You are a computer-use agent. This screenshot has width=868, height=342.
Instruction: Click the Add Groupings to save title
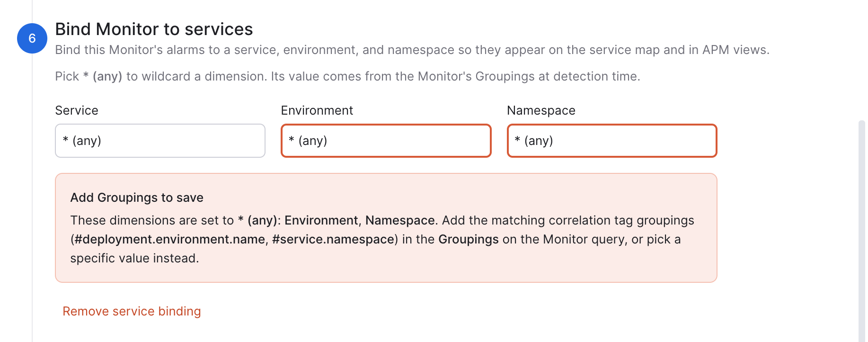137,198
